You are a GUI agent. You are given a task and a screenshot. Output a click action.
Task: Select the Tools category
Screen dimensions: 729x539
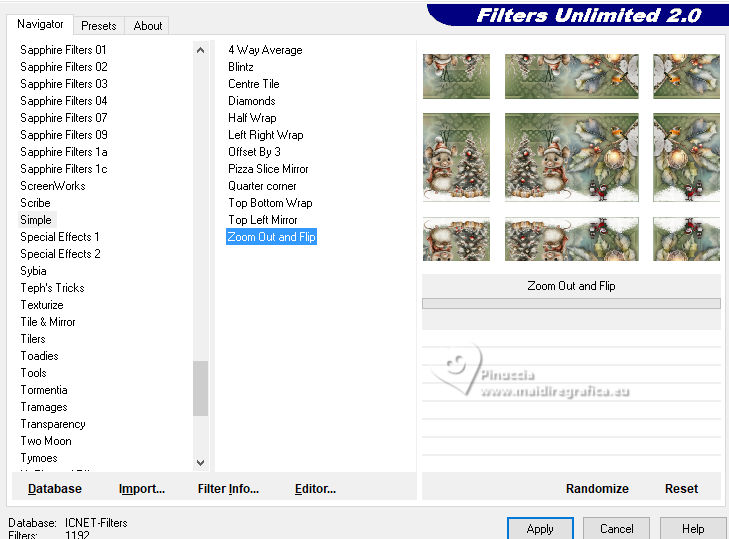33,373
